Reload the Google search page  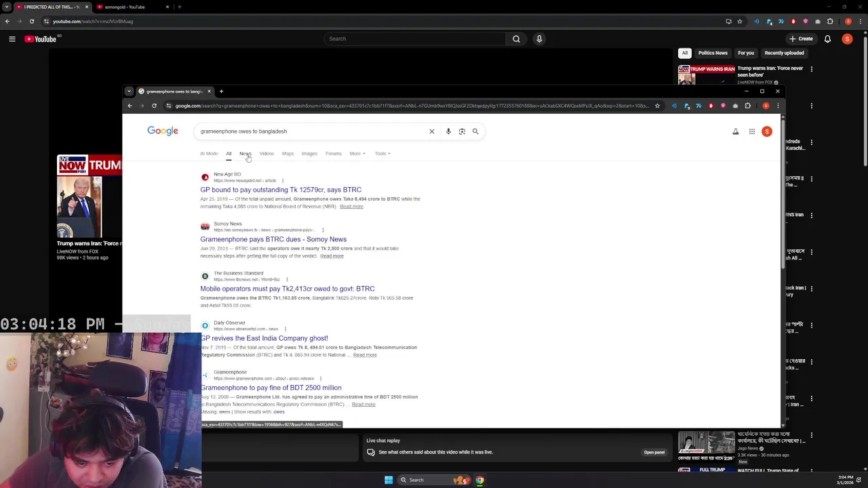point(154,106)
